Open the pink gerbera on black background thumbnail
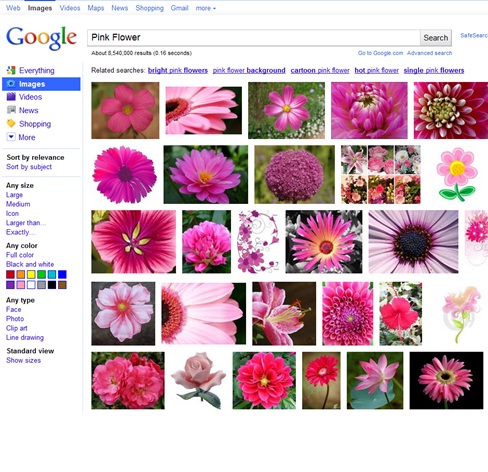Viewport: 488px width, 472px height. coord(446,380)
